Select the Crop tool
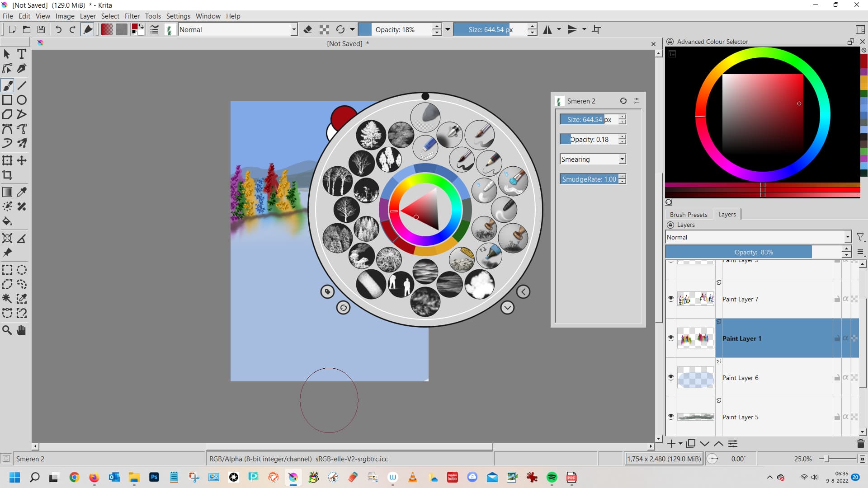Viewport: 868px width, 488px height. (7, 175)
